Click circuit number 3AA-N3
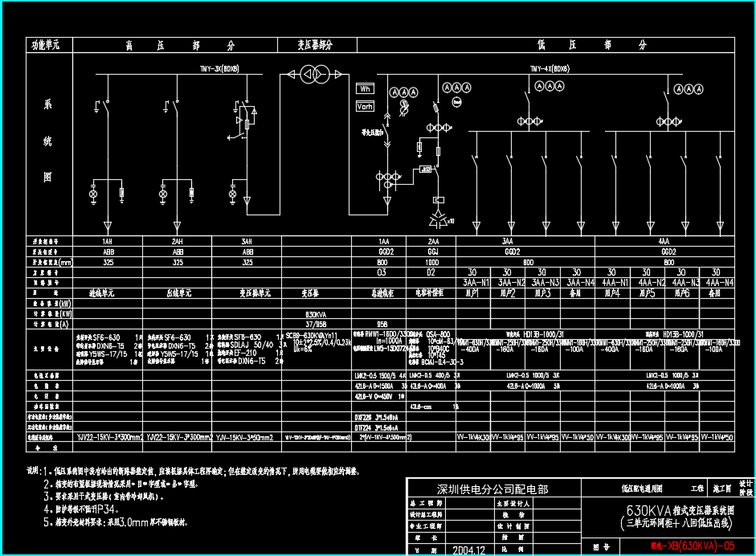The image size is (756, 556). pyautogui.click(x=546, y=283)
